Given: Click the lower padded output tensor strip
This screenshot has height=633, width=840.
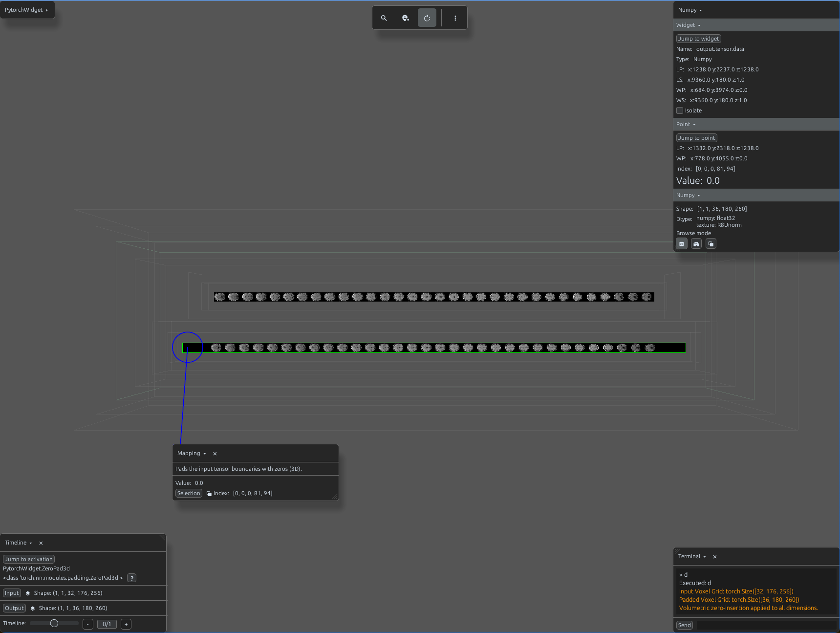Looking at the screenshot, I should 434,348.
